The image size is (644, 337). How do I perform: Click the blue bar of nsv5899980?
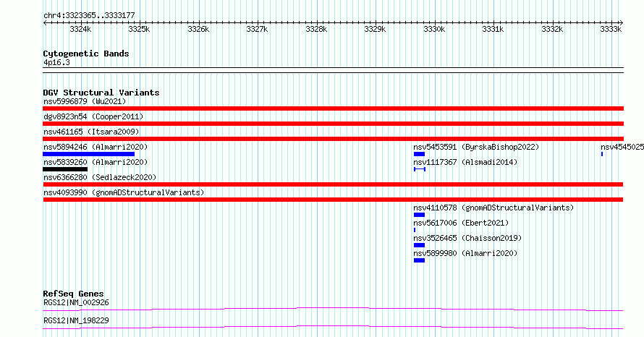tap(419, 260)
